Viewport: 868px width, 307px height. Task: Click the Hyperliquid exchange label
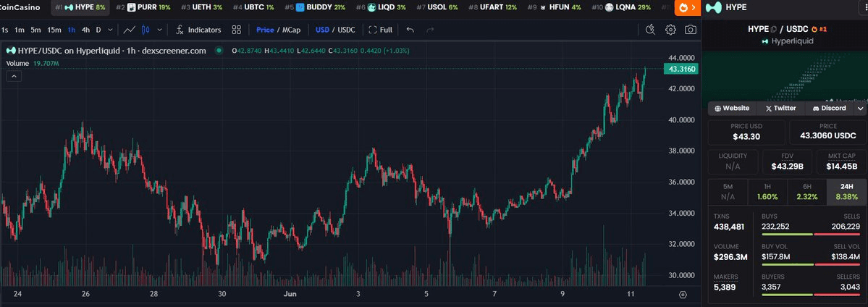click(787, 41)
